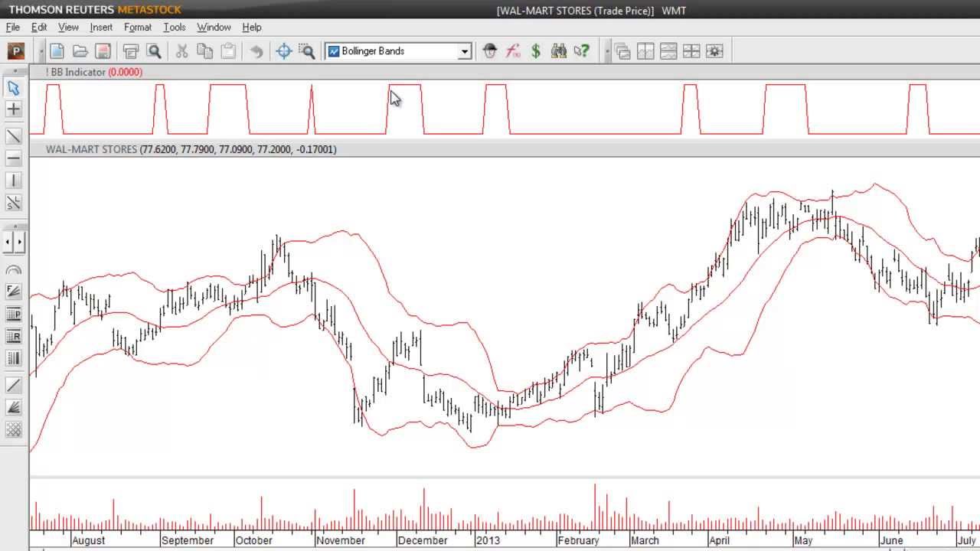Image resolution: width=980 pixels, height=551 pixels.
Task: Open the System Tester dollar icon
Action: [x=536, y=51]
